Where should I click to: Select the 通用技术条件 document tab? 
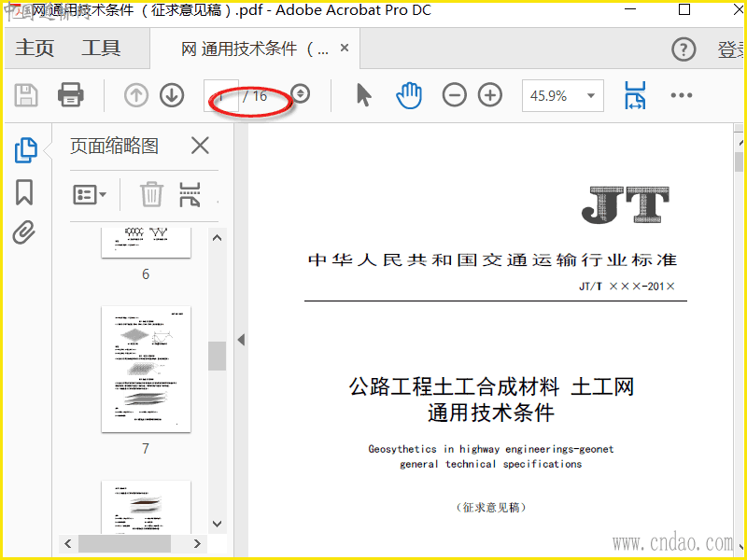coord(254,49)
